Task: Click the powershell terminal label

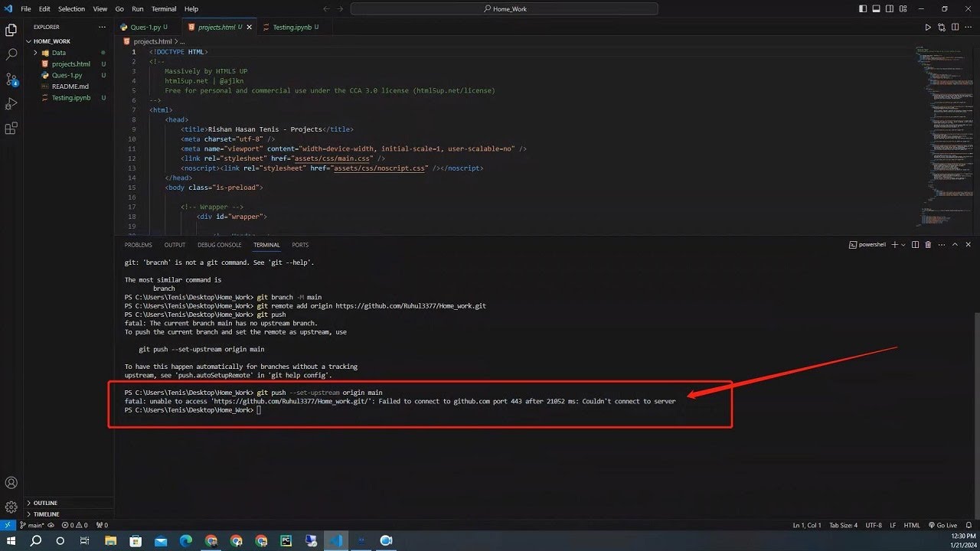Action: (867, 245)
